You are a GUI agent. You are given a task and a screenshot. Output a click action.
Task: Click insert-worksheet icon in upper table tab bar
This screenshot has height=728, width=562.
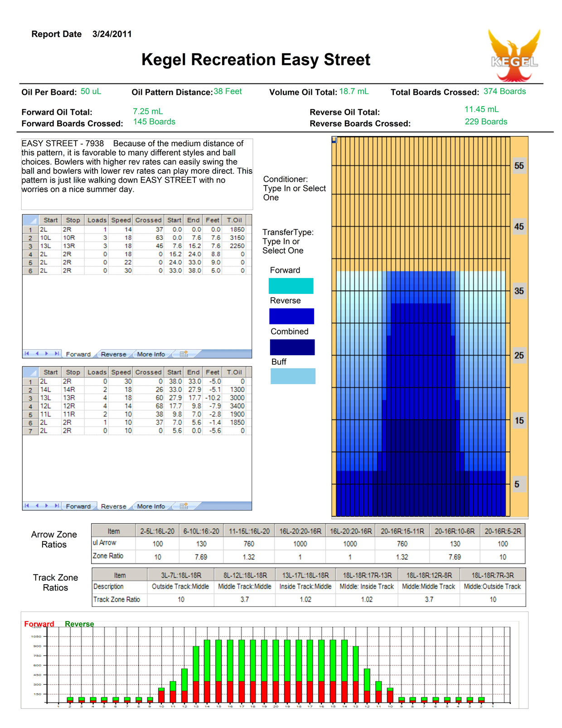pyautogui.click(x=184, y=354)
